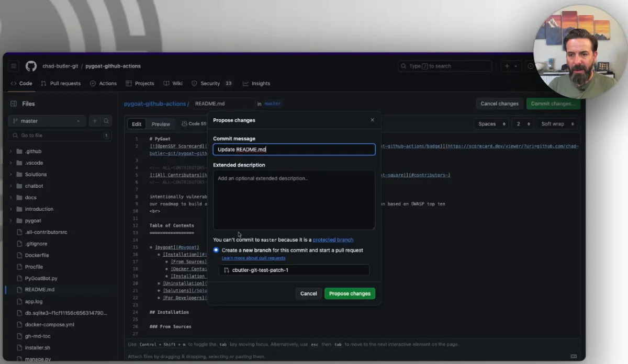This screenshot has height=364, width=628.
Task: Open the chad-butler-git owner link
Action: tap(60, 66)
